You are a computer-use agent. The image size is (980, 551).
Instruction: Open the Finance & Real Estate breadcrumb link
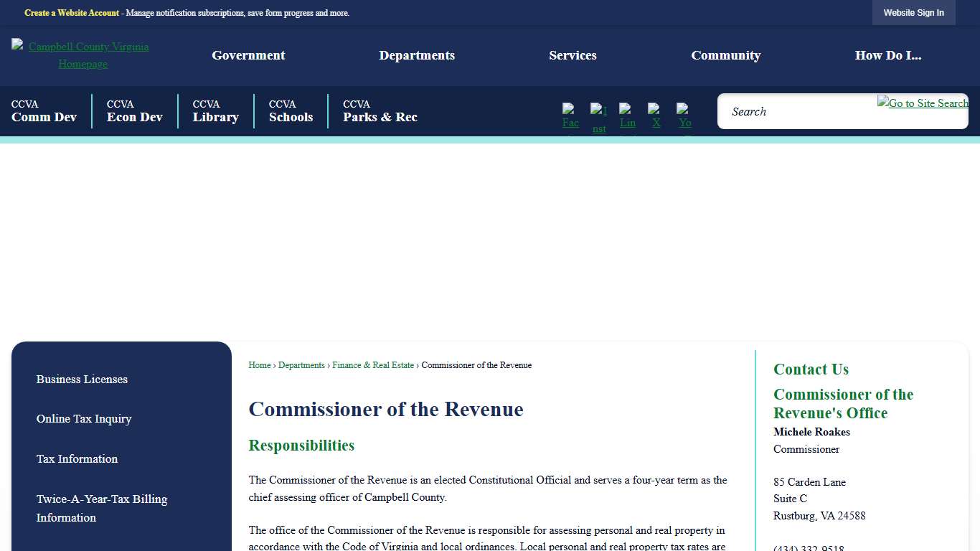click(373, 365)
